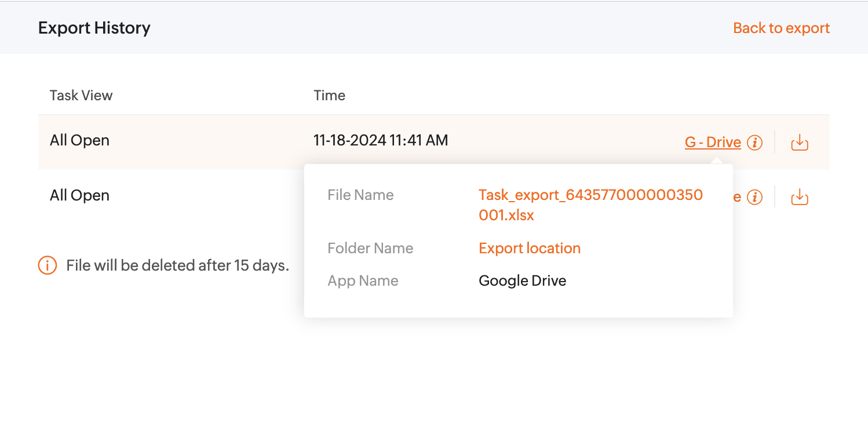Click the Time column header

329,96
